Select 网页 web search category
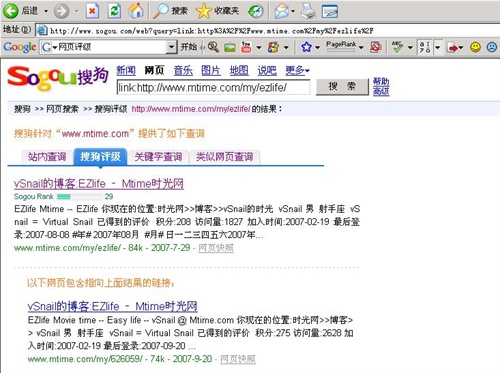The height and width of the screenshot is (373, 500). tap(154, 70)
